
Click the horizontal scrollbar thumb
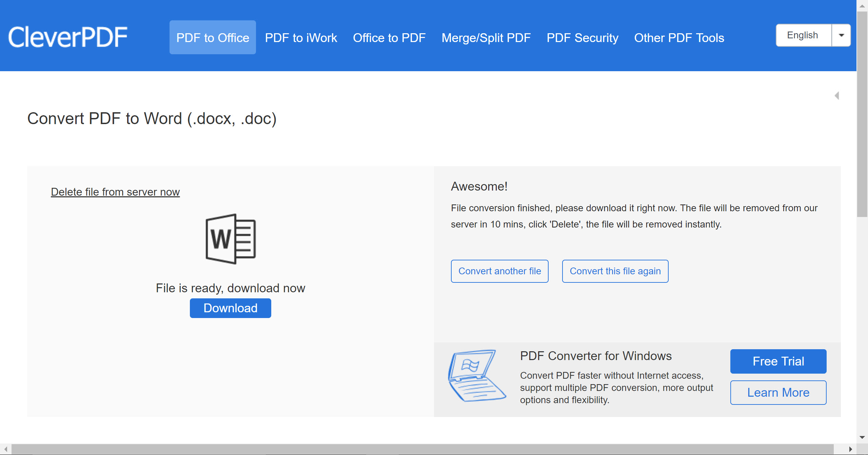pos(422,449)
